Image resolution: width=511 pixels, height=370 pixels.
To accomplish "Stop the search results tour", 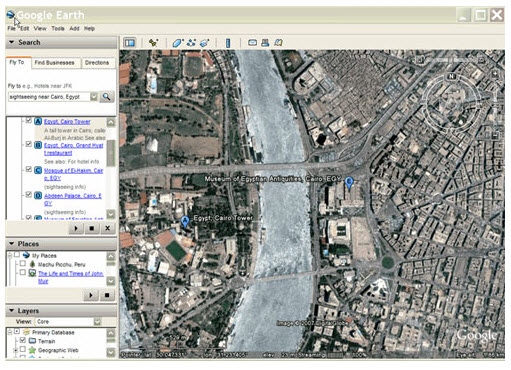I will [92, 228].
